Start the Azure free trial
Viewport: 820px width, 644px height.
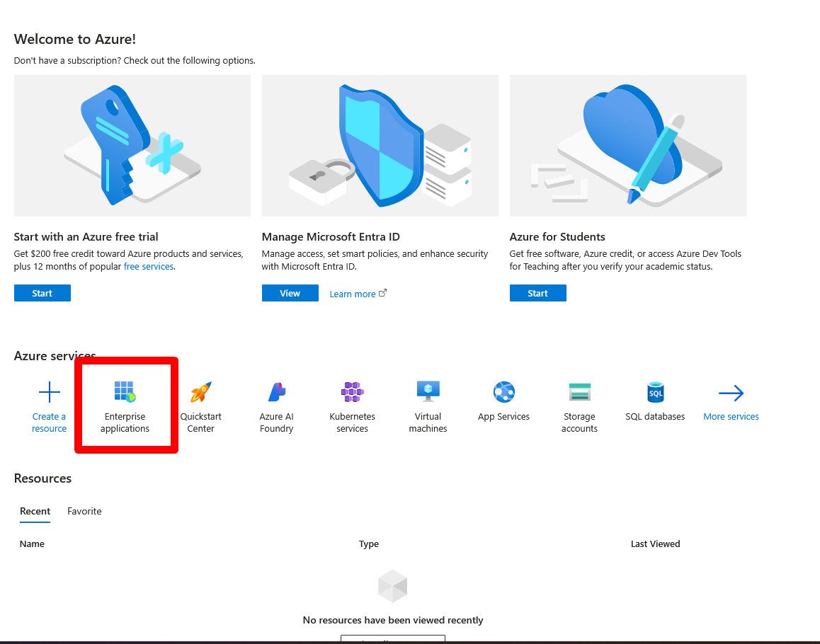tap(42, 293)
